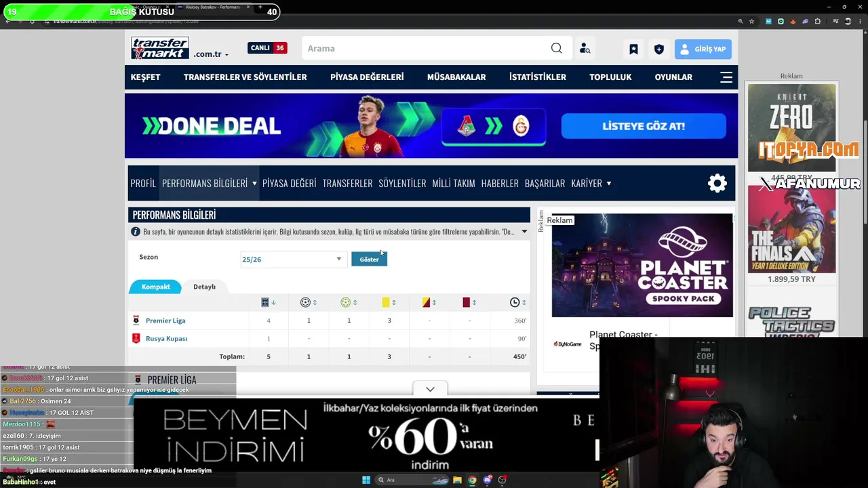Expand the Performans Bilgileri submenu arrow
This screenshot has height=488, width=868.
point(254,183)
